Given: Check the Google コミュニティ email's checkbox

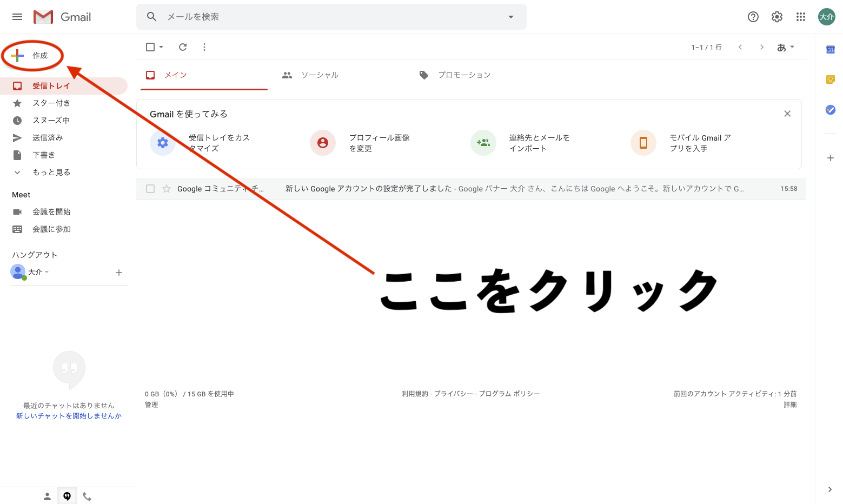Looking at the screenshot, I should point(150,188).
